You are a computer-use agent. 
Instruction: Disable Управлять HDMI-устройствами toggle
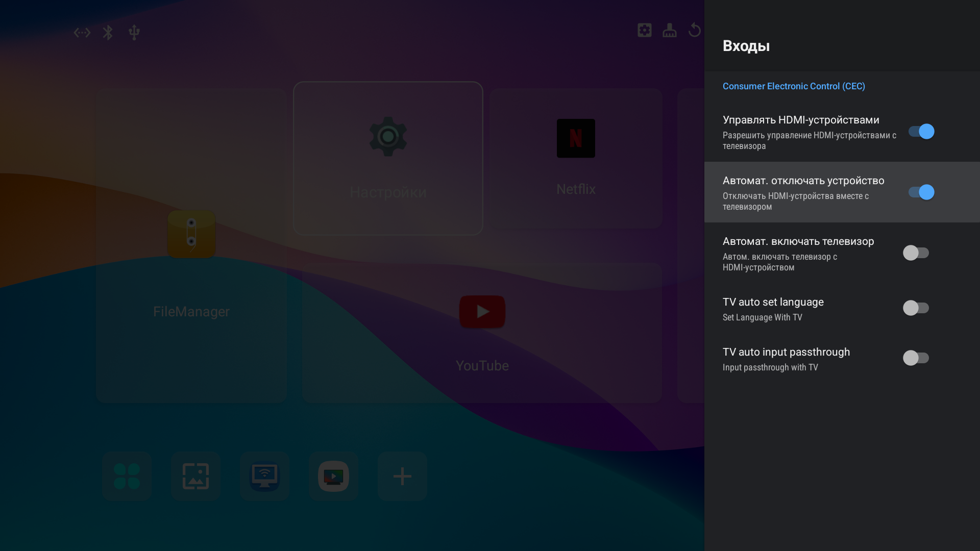coord(921,132)
